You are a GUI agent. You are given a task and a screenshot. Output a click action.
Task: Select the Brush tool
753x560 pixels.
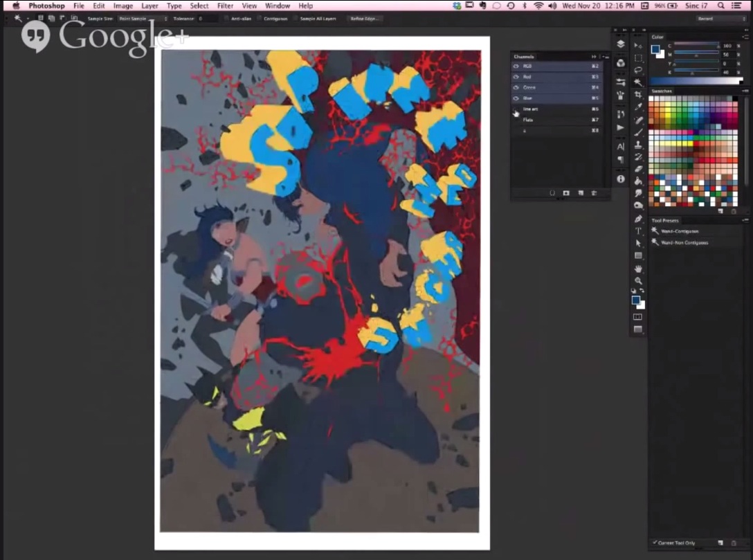638,132
